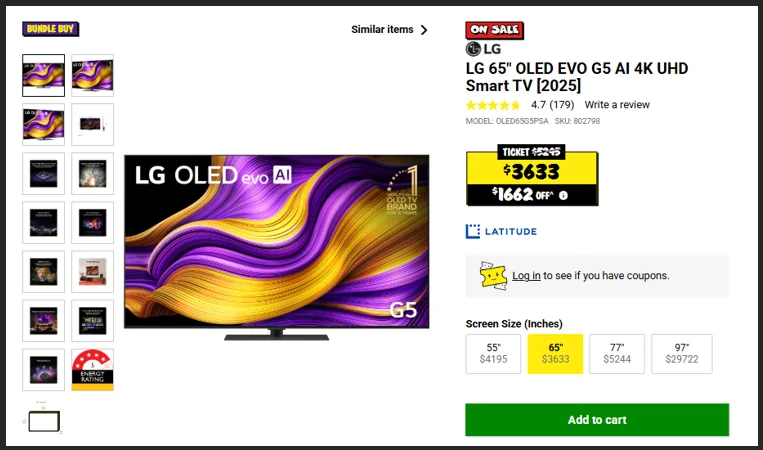Choose the highlighted 65" $3633 option

555,354
